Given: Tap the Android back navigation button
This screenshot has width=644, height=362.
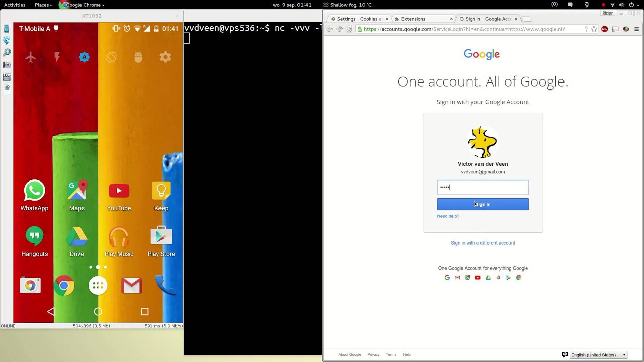Looking at the screenshot, I should (x=51, y=312).
